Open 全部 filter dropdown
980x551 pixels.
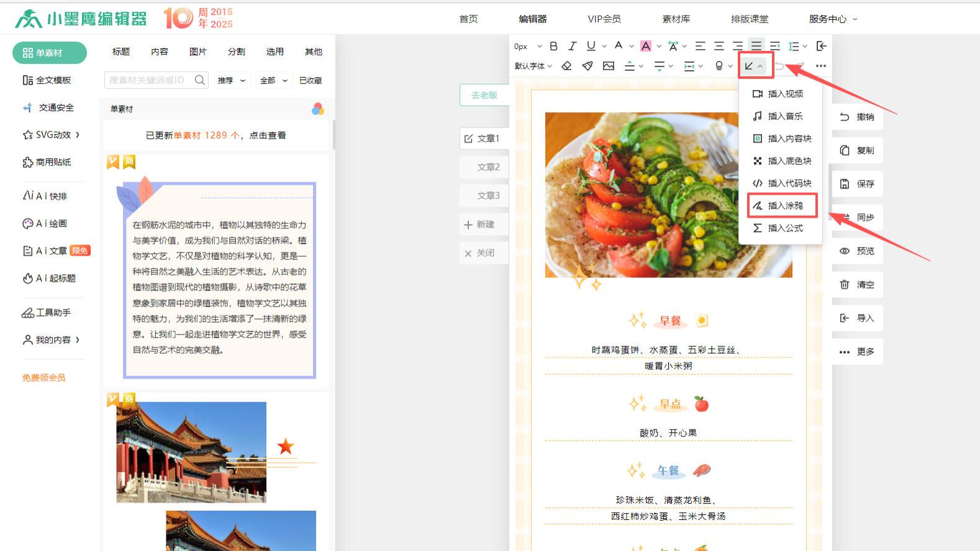274,81
